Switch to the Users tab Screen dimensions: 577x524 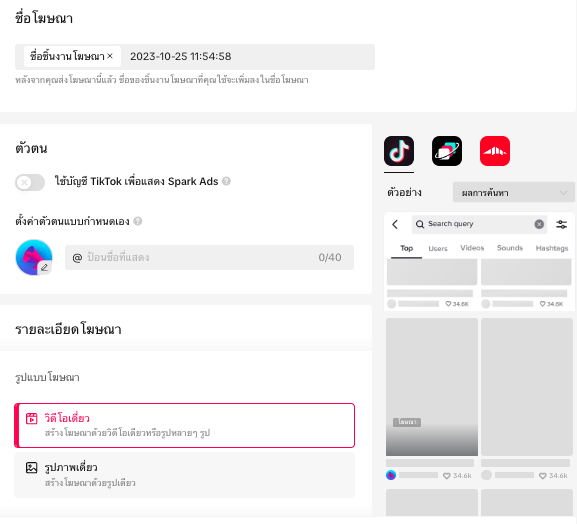(438, 248)
